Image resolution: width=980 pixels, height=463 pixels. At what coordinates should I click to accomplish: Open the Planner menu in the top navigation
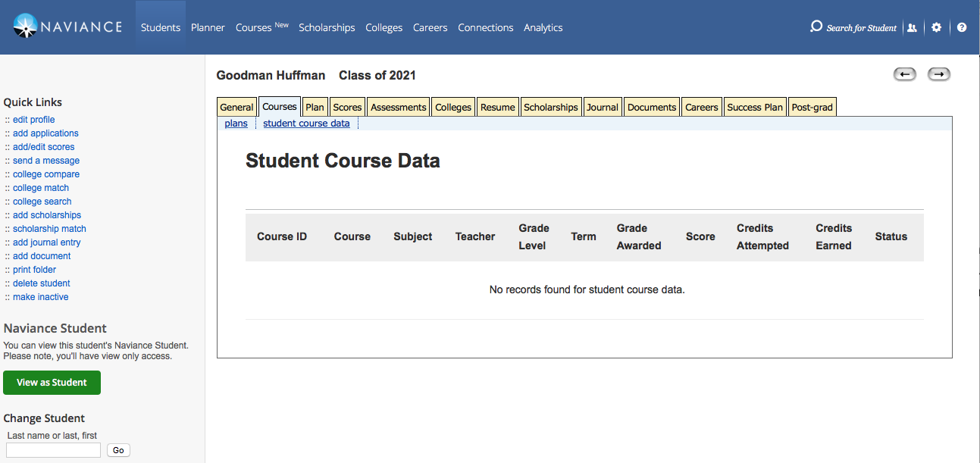pos(208,27)
